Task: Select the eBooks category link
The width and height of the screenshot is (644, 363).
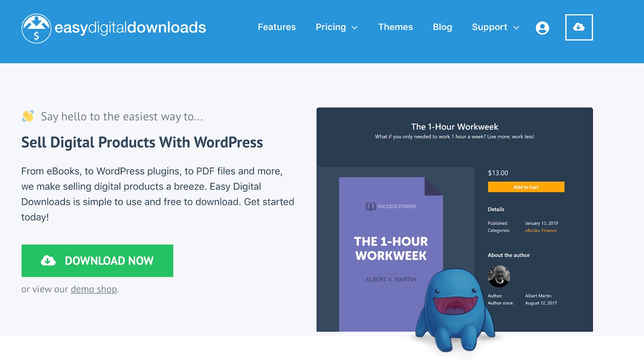Action: click(532, 231)
